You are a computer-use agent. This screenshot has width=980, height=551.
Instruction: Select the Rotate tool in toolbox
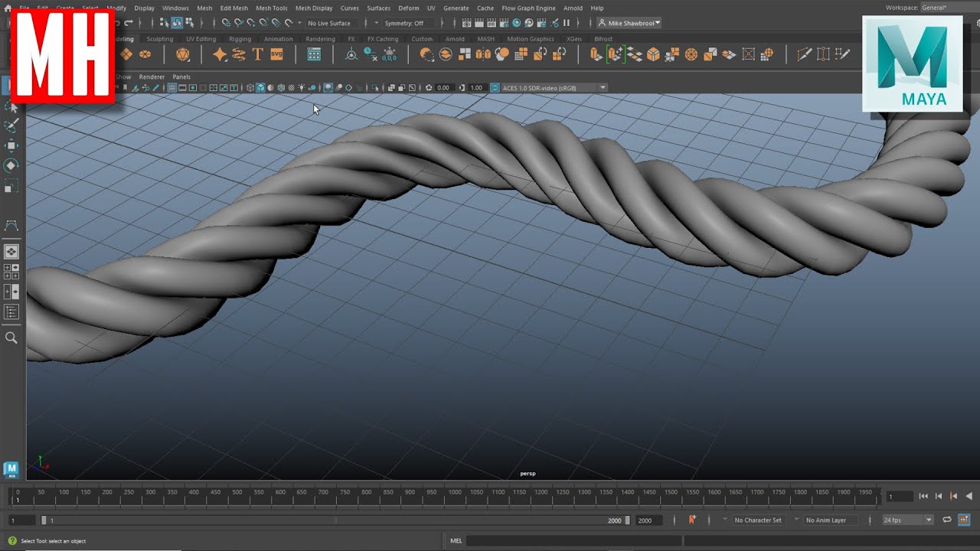[11, 165]
